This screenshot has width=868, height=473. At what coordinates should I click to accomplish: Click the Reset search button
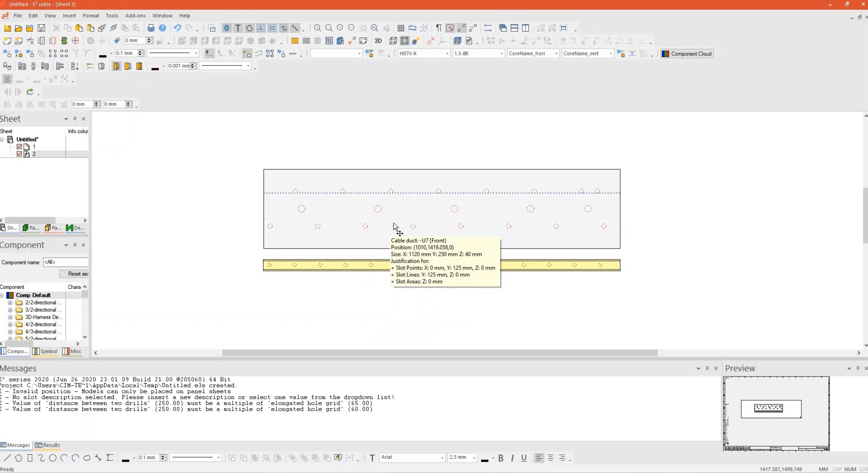coord(74,274)
